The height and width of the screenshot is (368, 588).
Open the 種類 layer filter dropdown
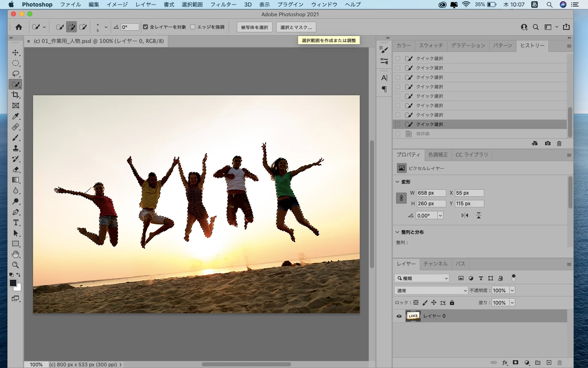click(x=422, y=278)
